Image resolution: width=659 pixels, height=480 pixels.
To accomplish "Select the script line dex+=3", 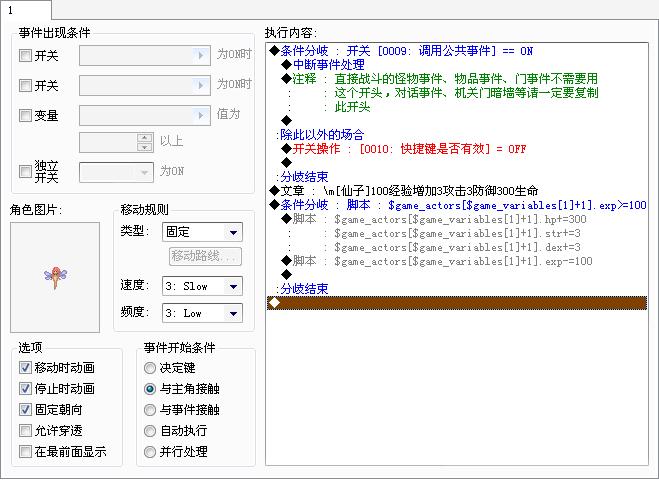I will pos(457,247).
